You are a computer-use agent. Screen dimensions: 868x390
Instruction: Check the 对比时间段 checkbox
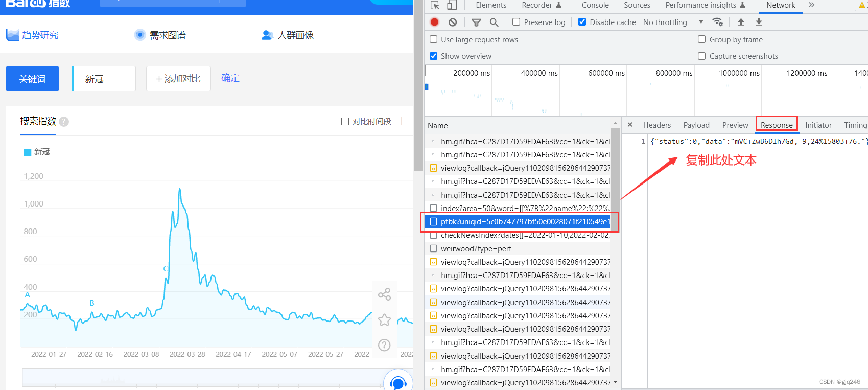coord(345,121)
